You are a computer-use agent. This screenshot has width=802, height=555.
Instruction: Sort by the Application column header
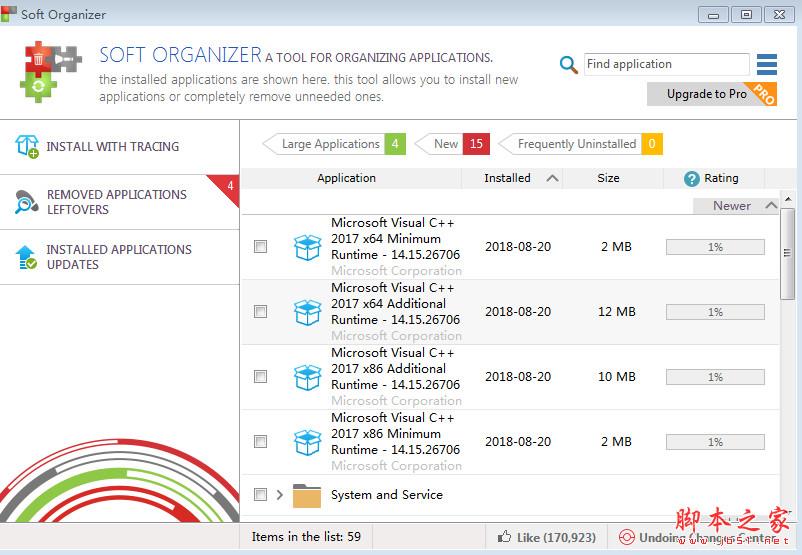[346, 178]
